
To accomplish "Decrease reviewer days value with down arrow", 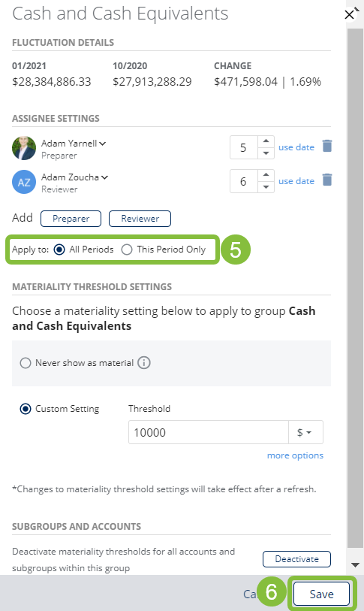I will (x=266, y=187).
